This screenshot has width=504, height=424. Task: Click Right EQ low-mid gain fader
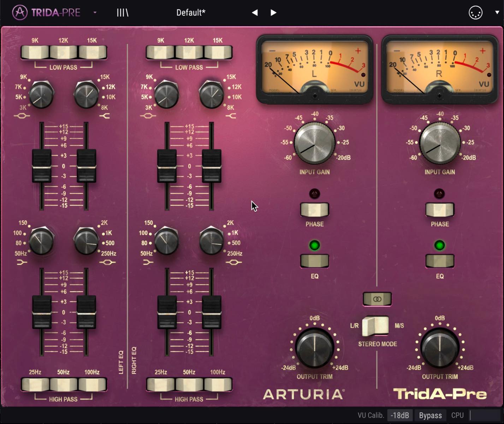(212, 312)
